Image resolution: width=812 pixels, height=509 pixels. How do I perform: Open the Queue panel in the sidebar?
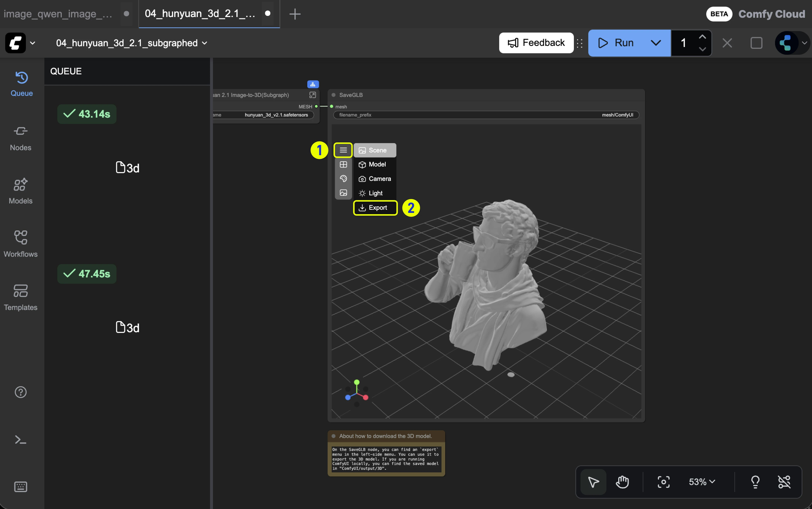[x=21, y=82]
